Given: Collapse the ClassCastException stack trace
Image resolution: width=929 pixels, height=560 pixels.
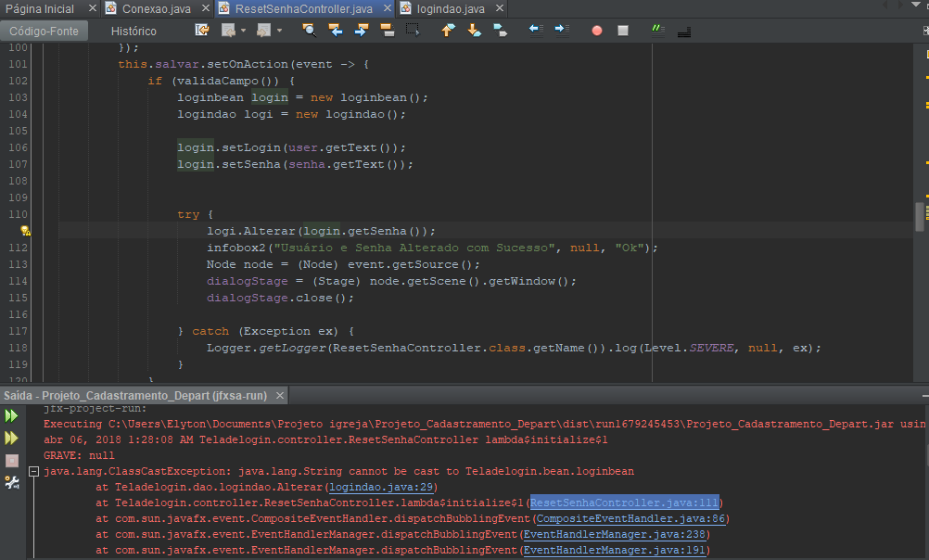Looking at the screenshot, I should coord(33,472).
